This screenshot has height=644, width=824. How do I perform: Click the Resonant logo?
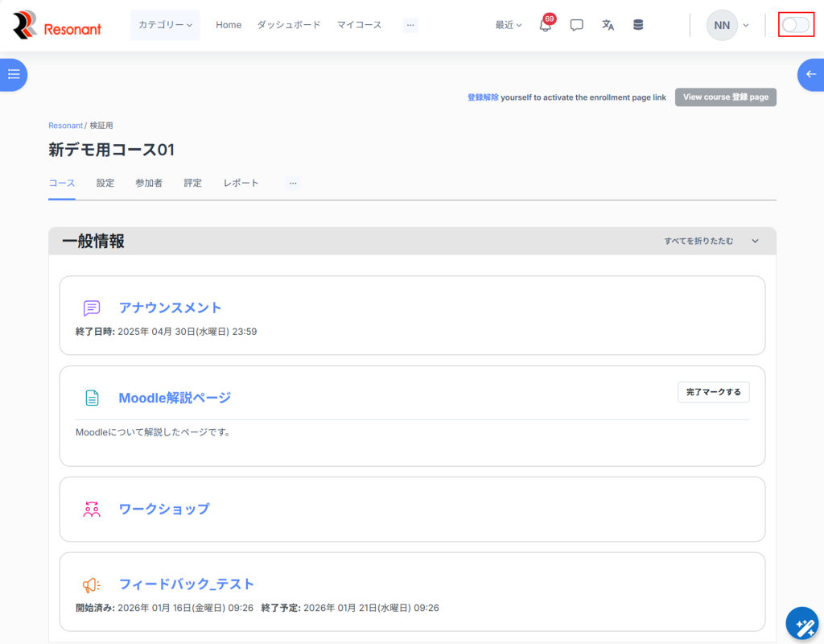pyautogui.click(x=57, y=25)
